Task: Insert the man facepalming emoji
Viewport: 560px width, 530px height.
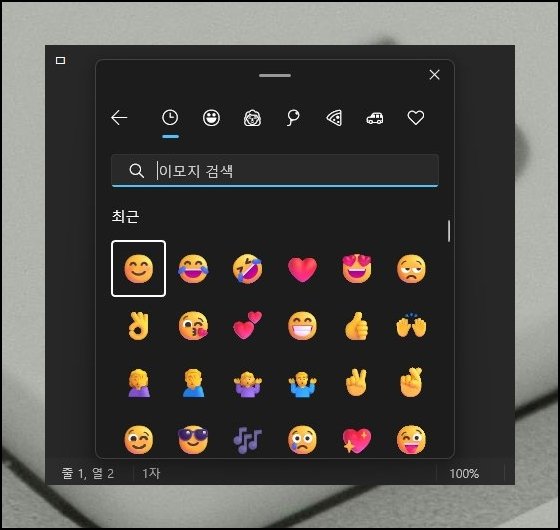Action: click(x=193, y=383)
